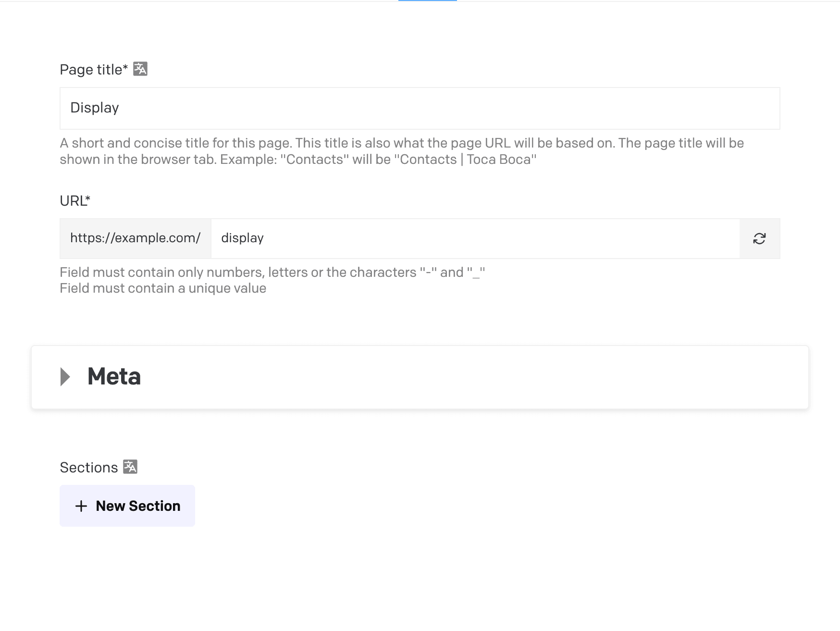
Task: Click the word Display in Page title
Action: pos(95,108)
